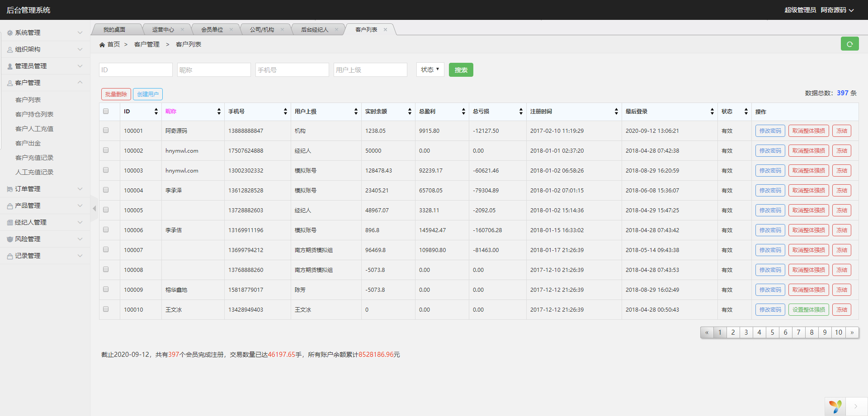868x416 pixels.
Task: Click the green 搜索 button
Action: [461, 70]
